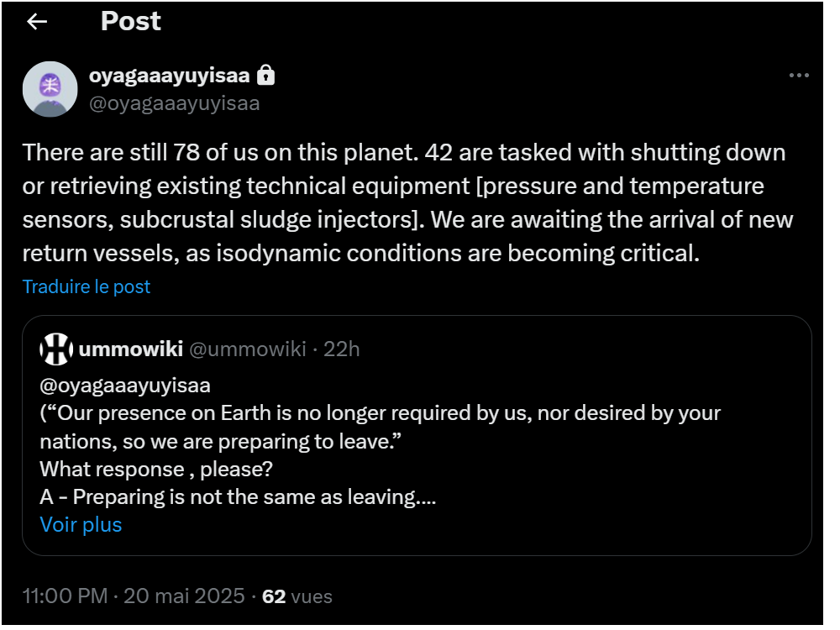
Task: Open ummowiki display name in quote
Action: (131, 349)
